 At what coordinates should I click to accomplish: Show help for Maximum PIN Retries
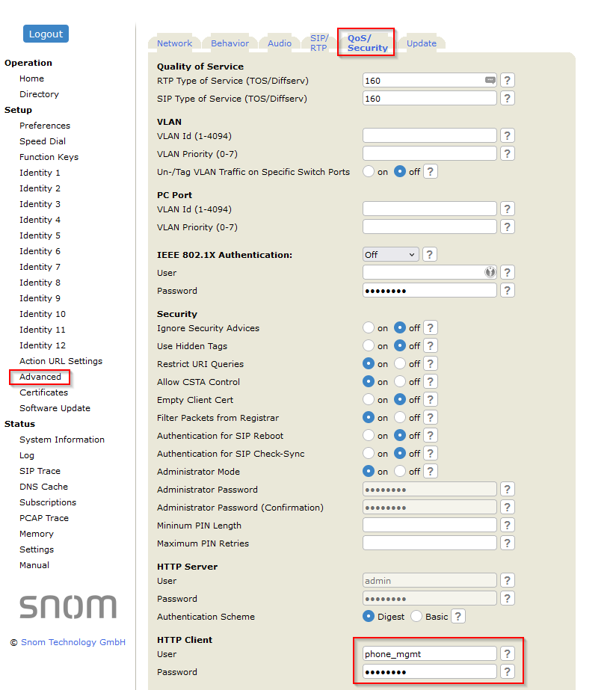[x=508, y=543]
